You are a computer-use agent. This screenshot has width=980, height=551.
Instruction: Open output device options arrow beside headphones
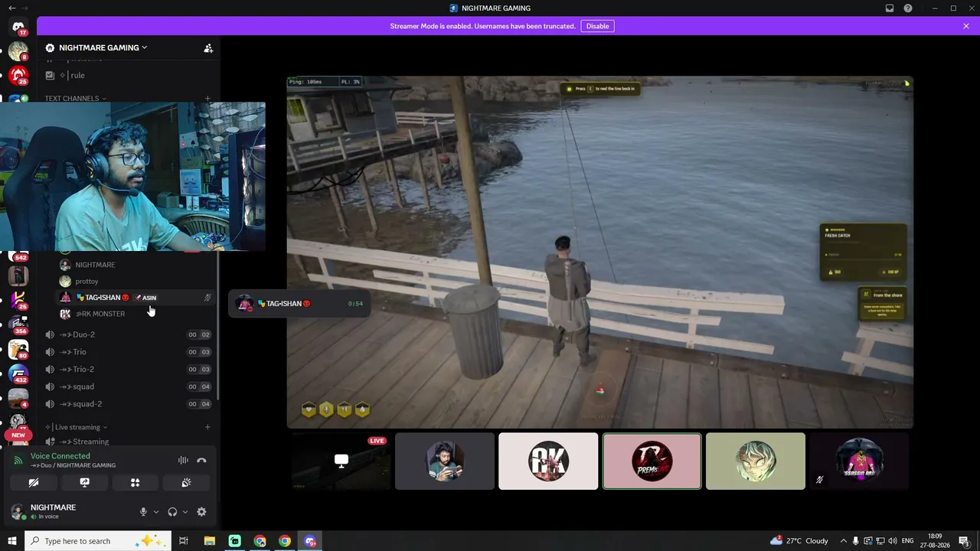(185, 512)
